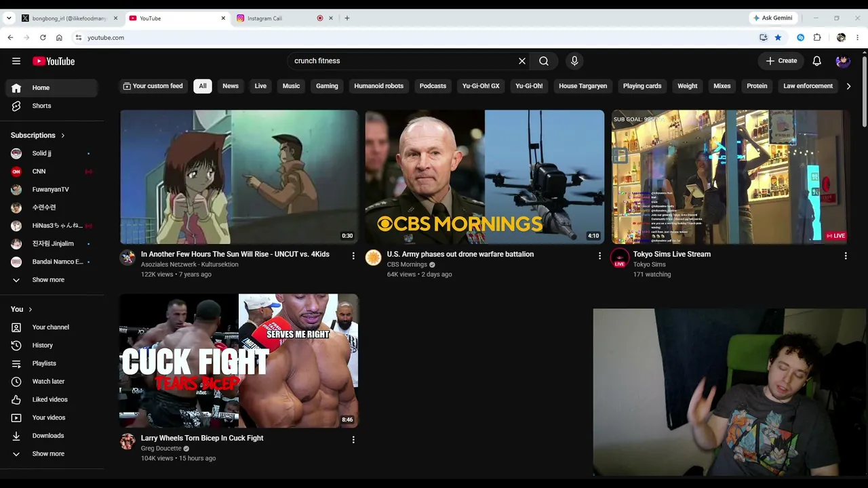The image size is (868, 488).
Task: Open options menu for the Larry Wheels video
Action: click(353, 440)
